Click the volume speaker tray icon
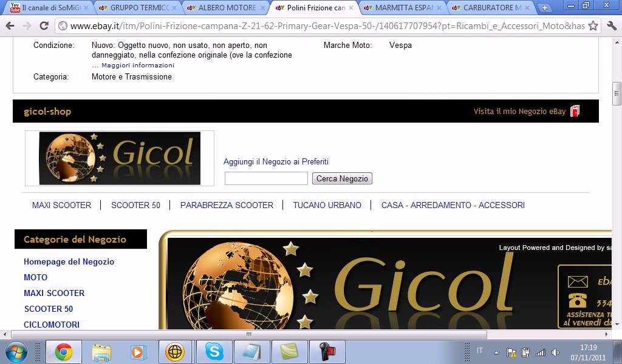This screenshot has width=622, height=364. click(555, 352)
